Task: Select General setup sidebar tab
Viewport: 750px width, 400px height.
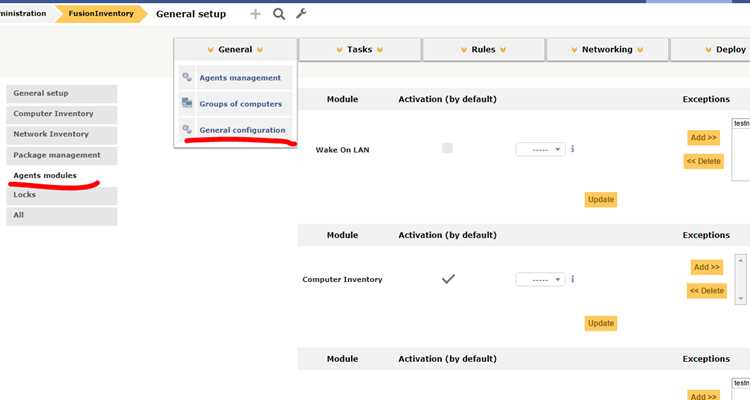Action: [62, 93]
